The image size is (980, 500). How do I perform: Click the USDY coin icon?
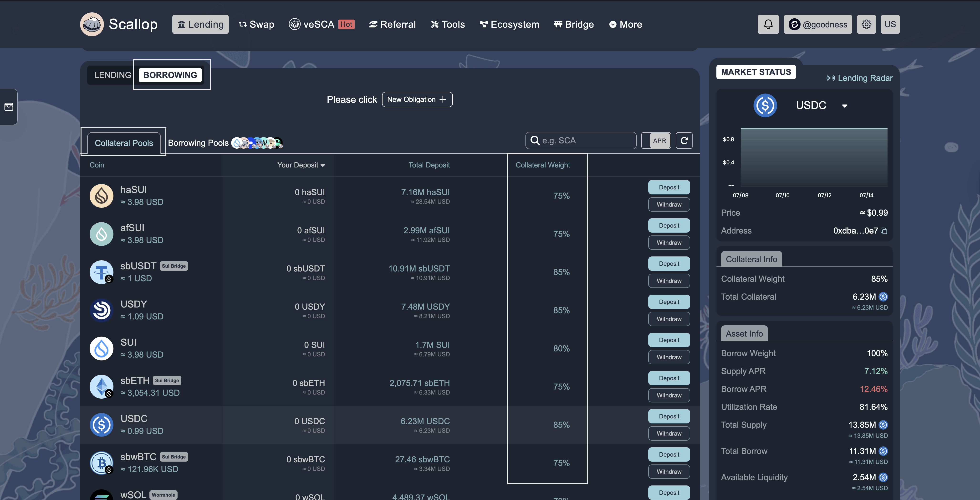coord(102,310)
